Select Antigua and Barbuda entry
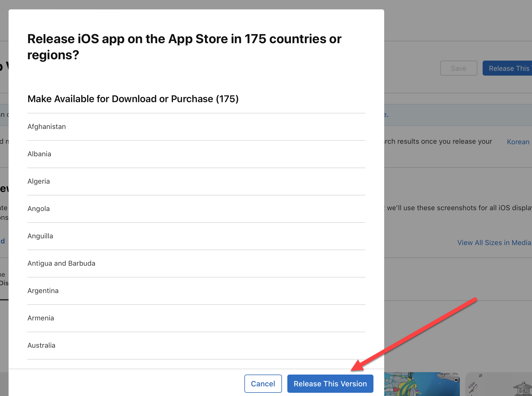Viewport: 532px width, 396px height. pos(61,263)
